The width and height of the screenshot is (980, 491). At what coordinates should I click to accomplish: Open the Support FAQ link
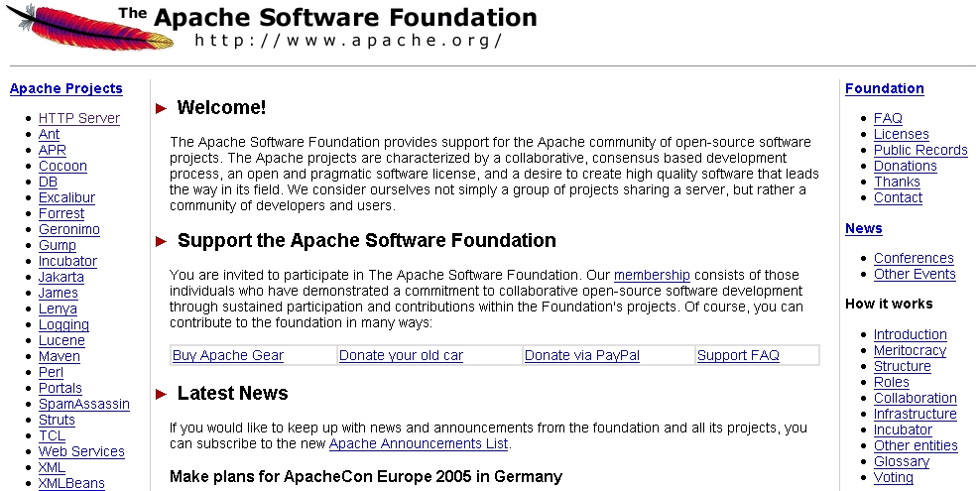(x=738, y=355)
